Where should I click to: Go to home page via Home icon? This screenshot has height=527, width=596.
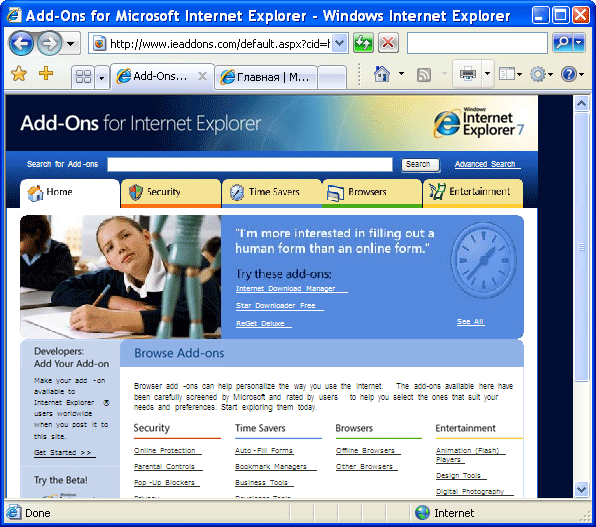click(x=382, y=74)
